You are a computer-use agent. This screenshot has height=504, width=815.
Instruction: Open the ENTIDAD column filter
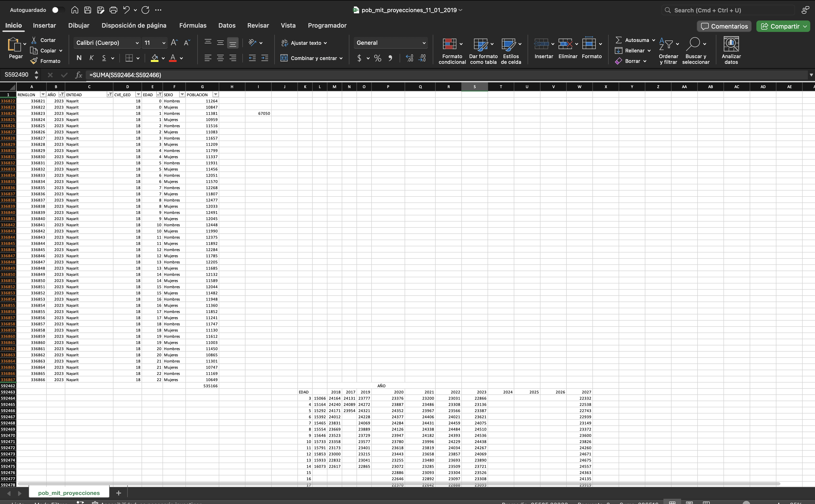click(x=109, y=95)
